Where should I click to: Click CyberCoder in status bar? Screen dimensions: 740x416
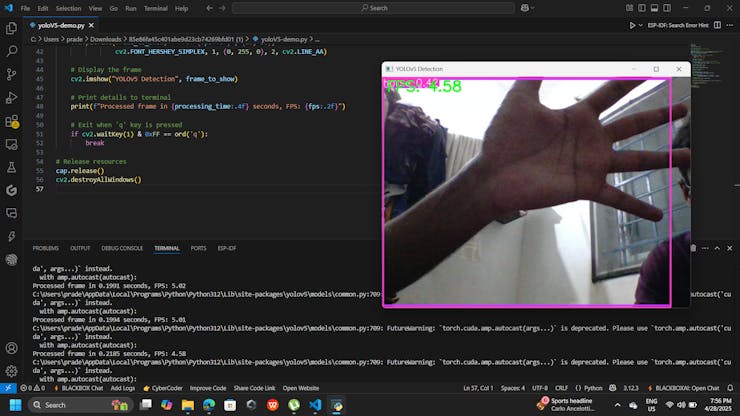point(163,388)
